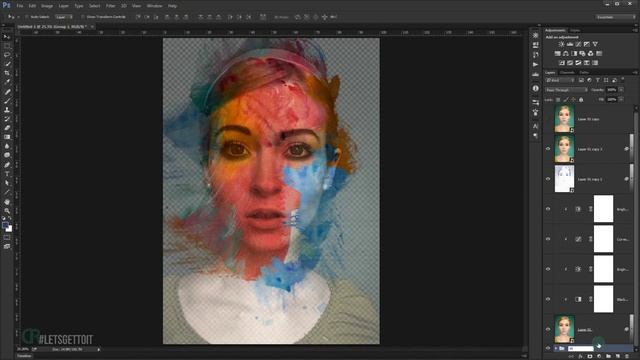Open the fx layer style button
Image resolution: width=640 pixels, height=360 pixels.
[x=580, y=356]
